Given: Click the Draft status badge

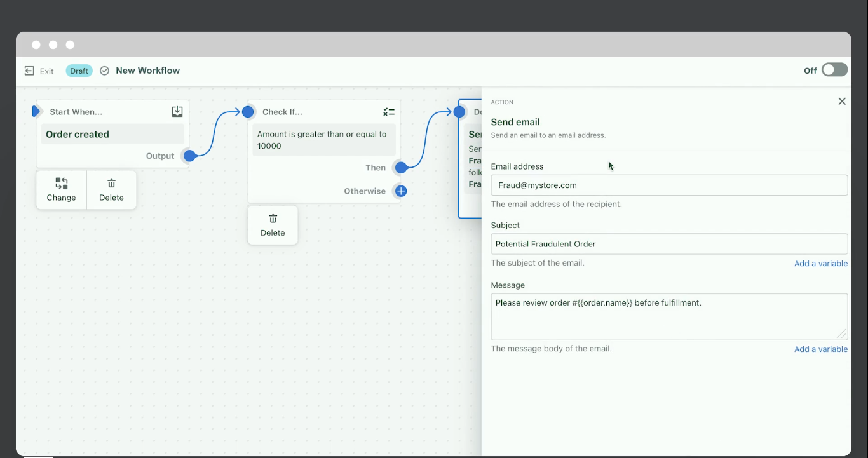Looking at the screenshot, I should (x=79, y=71).
